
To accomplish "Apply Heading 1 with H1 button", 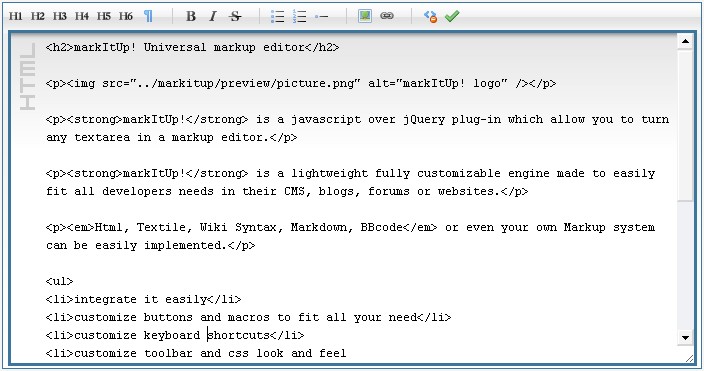I will (x=15, y=17).
